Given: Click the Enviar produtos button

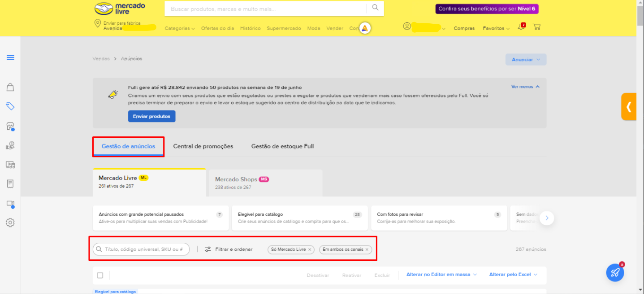Looking at the screenshot, I should (151, 116).
